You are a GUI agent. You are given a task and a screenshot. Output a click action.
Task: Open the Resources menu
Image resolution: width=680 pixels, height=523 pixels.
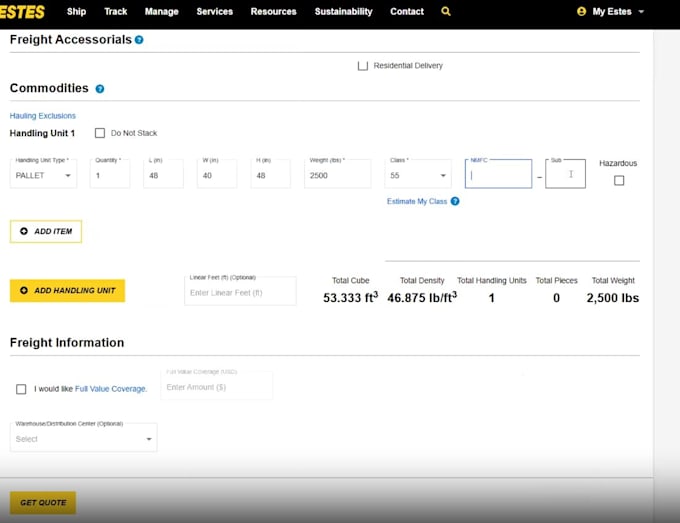click(x=274, y=12)
